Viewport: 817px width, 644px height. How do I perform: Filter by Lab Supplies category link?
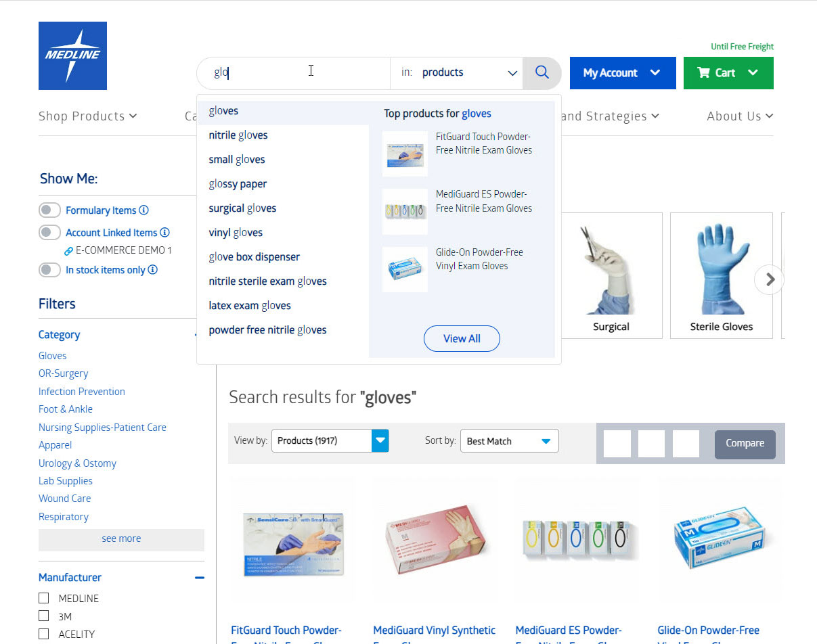pos(66,481)
